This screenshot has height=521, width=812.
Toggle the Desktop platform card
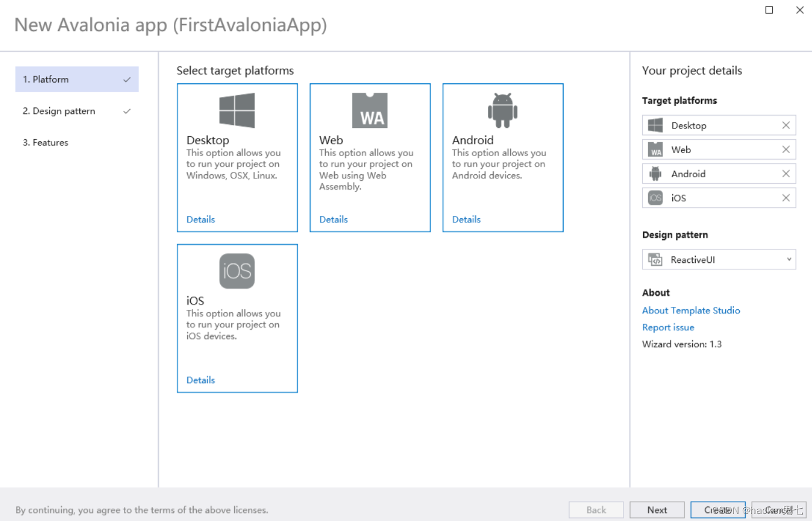coord(237,157)
